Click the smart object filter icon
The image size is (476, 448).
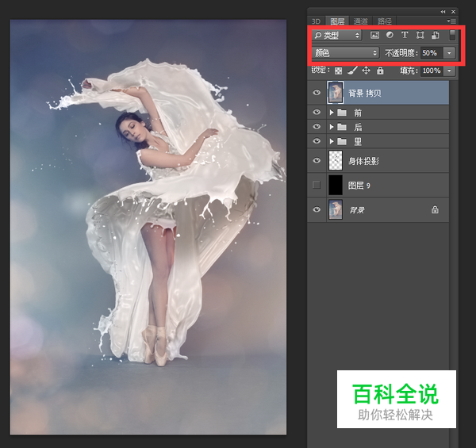tap(436, 35)
